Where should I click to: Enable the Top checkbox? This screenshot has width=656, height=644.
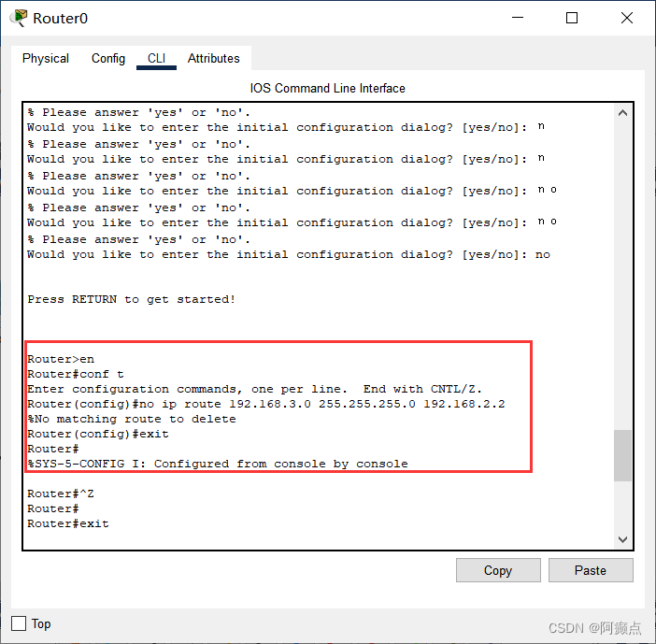[19, 623]
